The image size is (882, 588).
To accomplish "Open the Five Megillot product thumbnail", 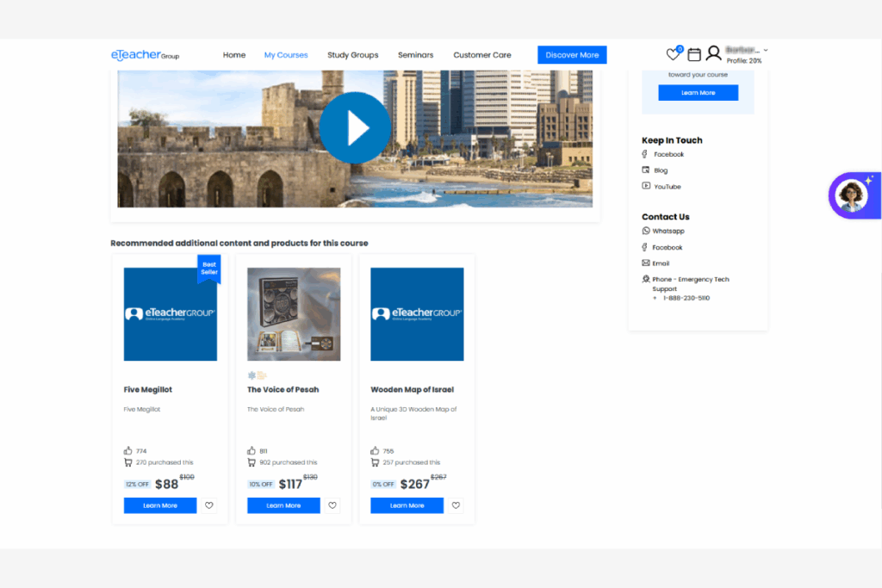I will [x=171, y=314].
